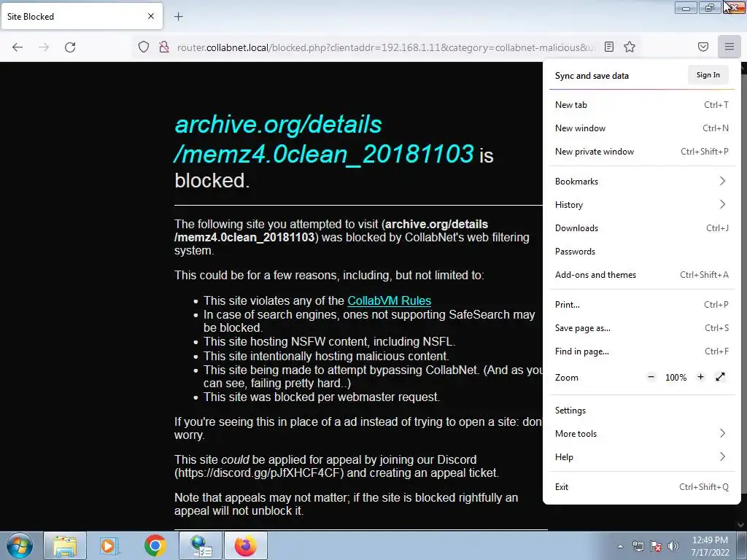Reload the current page
Viewport: 747px width, 560px height.
pyautogui.click(x=70, y=47)
